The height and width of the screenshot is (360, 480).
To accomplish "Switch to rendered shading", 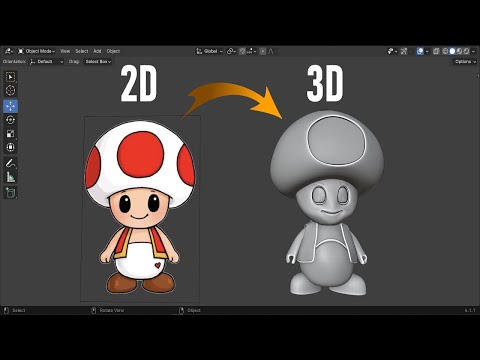I will click(467, 51).
